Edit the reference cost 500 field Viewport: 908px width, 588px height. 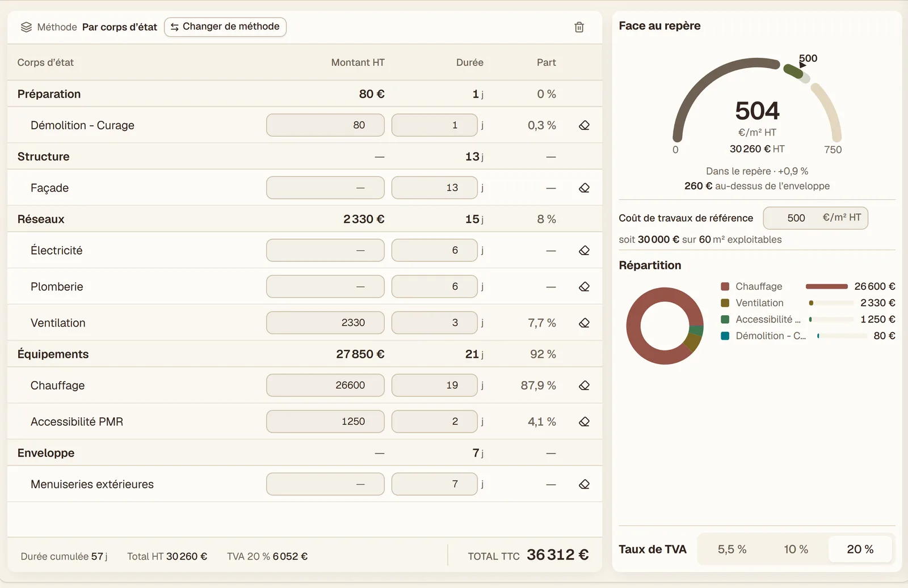(815, 218)
